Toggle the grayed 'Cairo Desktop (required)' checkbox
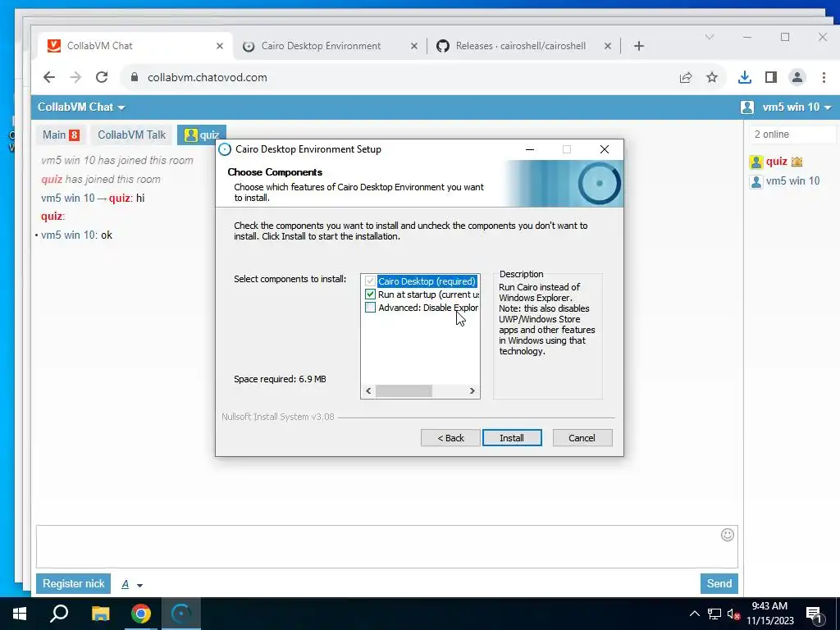Viewport: 840px width, 630px height. tap(370, 281)
